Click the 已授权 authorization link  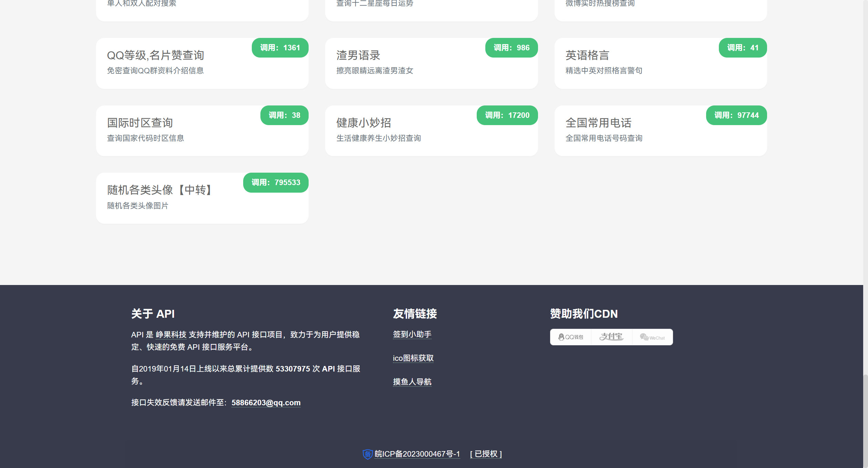(486, 454)
